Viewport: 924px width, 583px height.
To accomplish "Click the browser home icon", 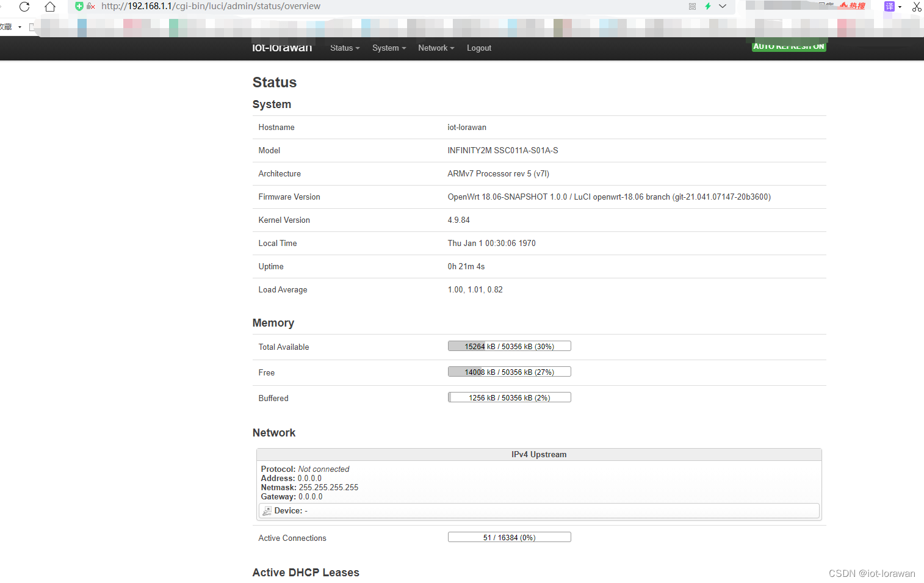I will pos(49,7).
